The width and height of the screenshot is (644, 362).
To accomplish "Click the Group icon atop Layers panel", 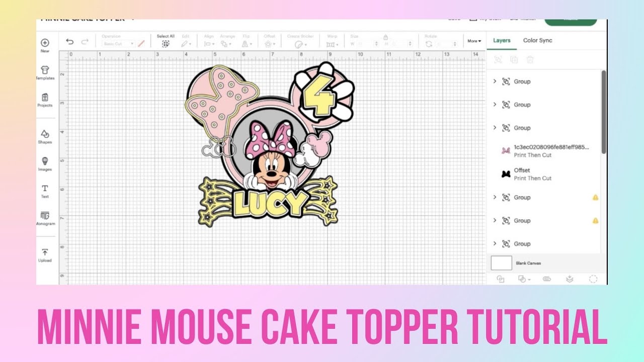I will coord(498,60).
